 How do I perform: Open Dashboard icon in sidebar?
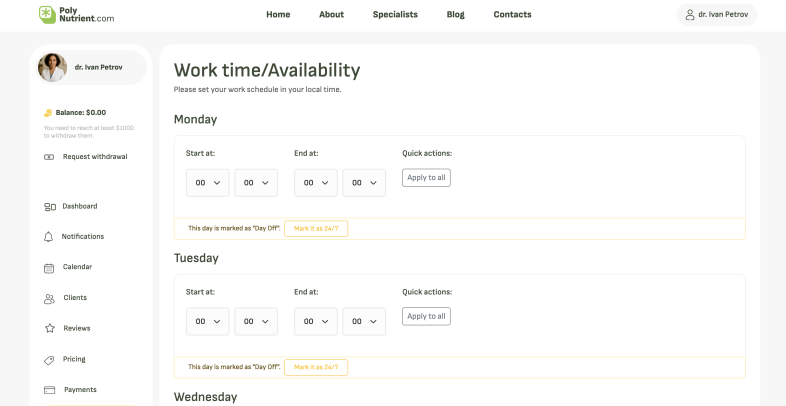point(50,207)
